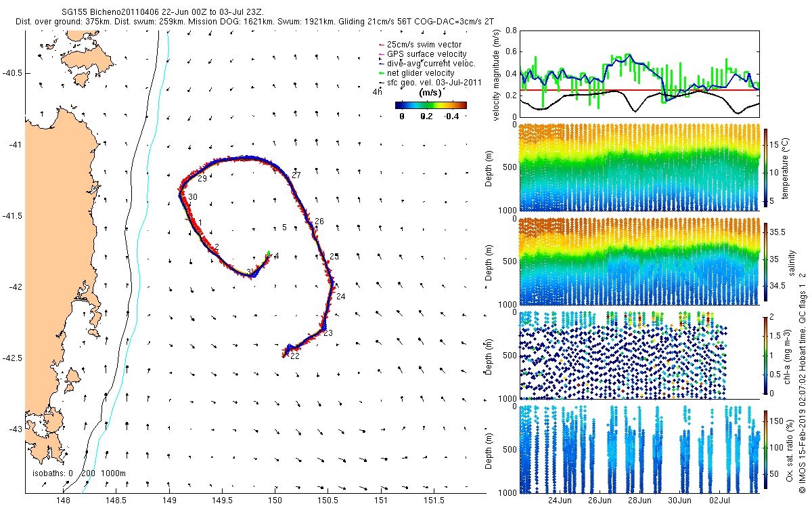This screenshot has width=812, height=508.
Task: Click the chl-a colorbar
Action: (x=765, y=355)
